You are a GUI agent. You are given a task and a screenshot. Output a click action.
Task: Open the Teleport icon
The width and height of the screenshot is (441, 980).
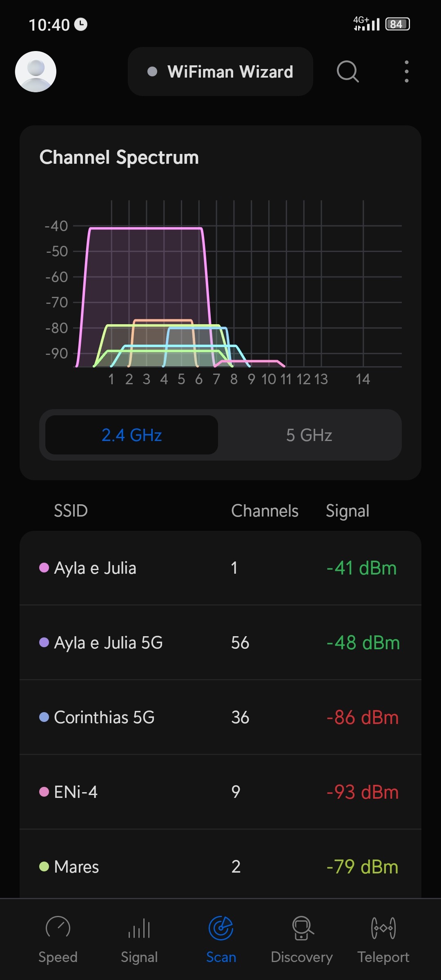pyautogui.click(x=383, y=928)
